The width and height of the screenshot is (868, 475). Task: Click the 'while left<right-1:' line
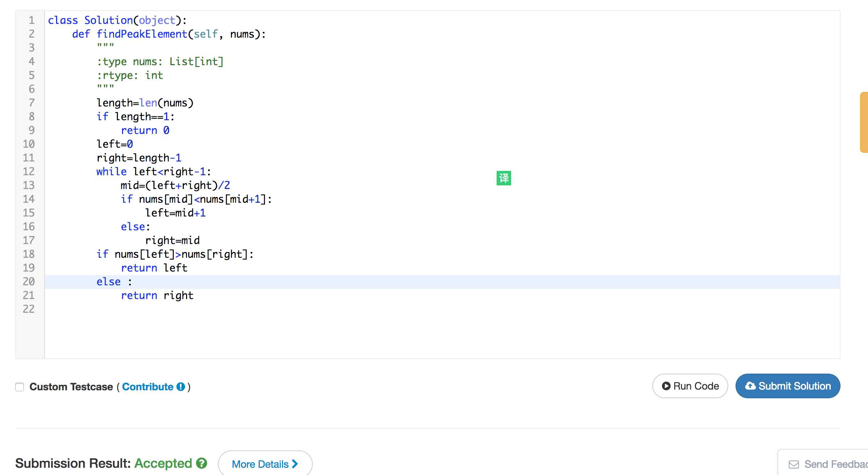(x=153, y=172)
